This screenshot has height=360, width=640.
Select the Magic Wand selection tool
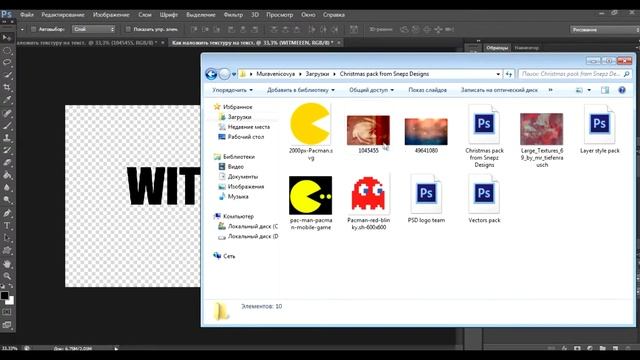(x=7, y=75)
